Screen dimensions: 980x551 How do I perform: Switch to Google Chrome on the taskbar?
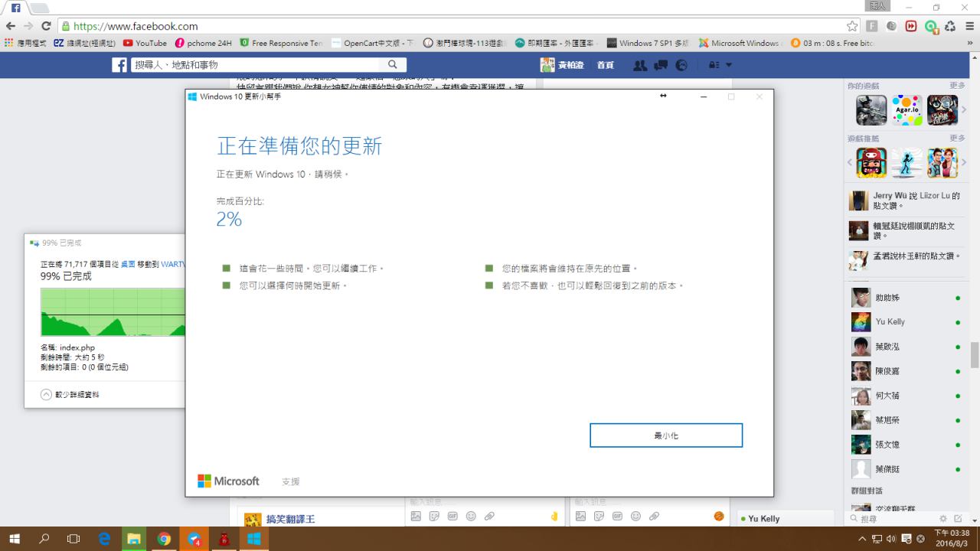[164, 539]
